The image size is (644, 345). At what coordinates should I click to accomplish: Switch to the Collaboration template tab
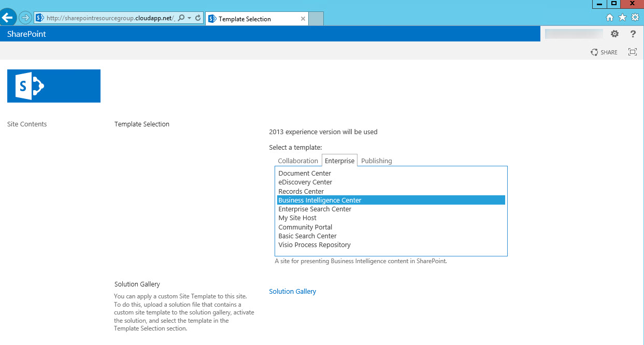click(298, 161)
